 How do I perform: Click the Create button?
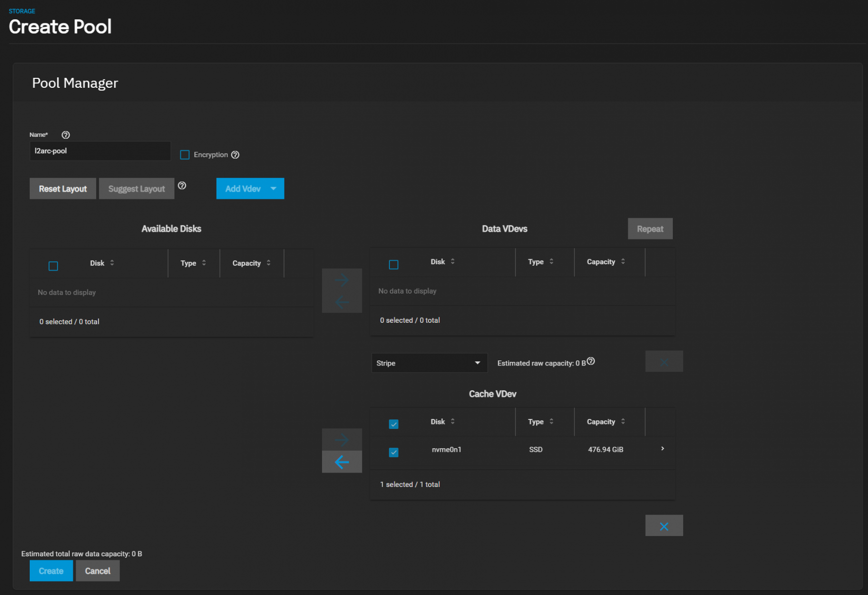pos(51,571)
